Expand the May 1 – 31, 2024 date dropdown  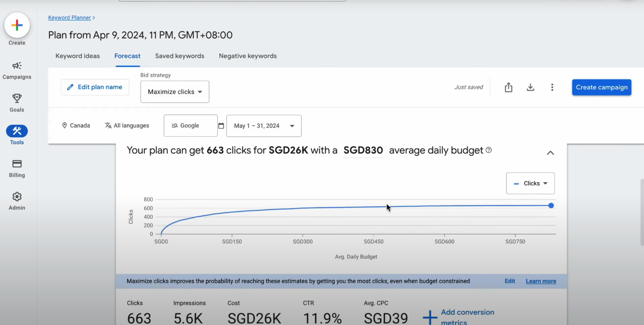coord(264,126)
